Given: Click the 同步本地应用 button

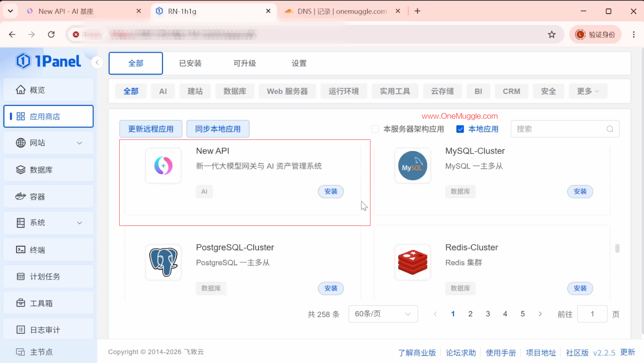Looking at the screenshot, I should tap(218, 129).
